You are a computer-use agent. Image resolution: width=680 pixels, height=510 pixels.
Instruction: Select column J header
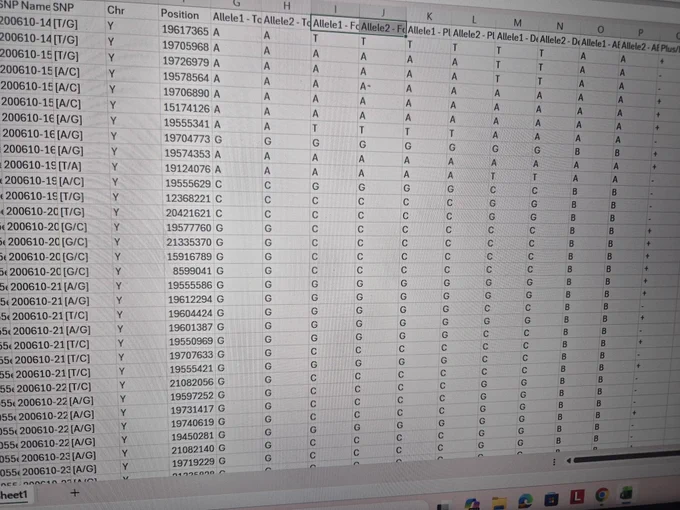coord(383,13)
